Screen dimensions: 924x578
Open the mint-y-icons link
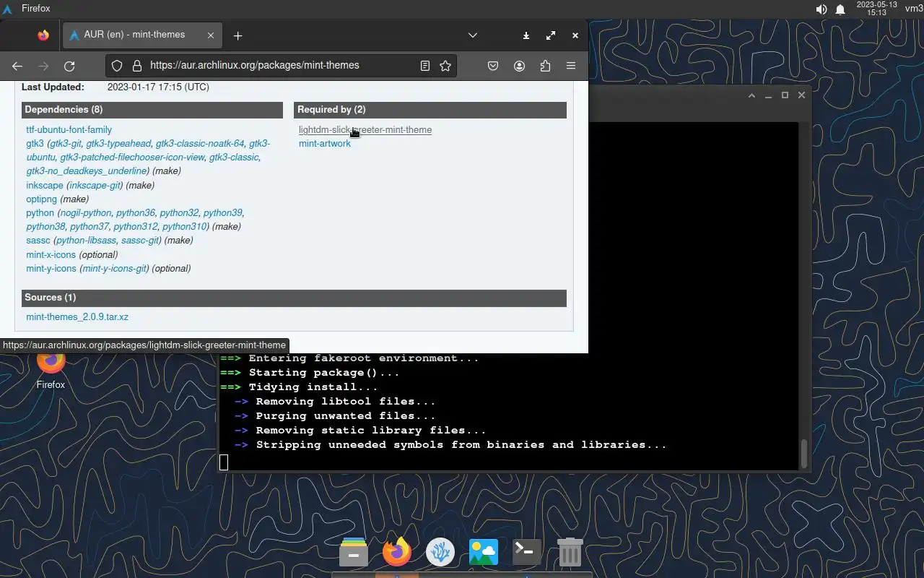(51, 269)
